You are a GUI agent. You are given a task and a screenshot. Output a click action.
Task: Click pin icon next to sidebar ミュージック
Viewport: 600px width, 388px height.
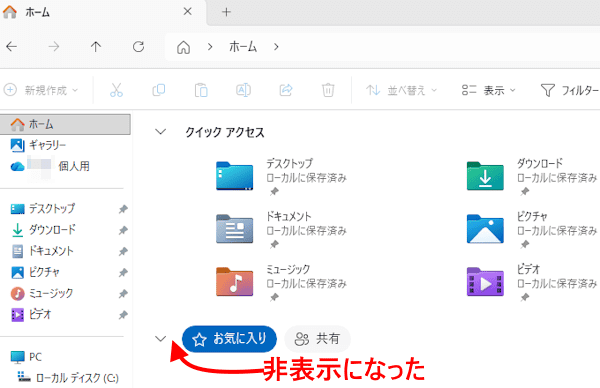[123, 294]
